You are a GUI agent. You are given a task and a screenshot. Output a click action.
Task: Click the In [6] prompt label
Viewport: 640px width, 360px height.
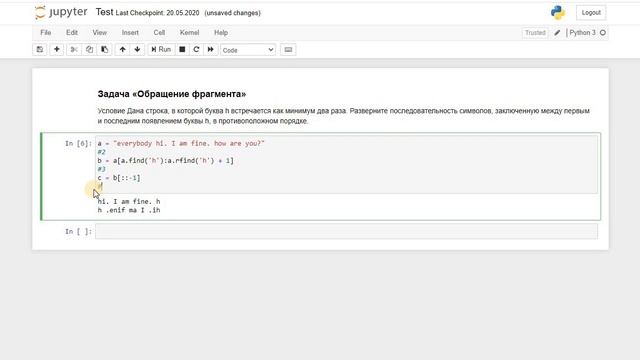pos(78,143)
